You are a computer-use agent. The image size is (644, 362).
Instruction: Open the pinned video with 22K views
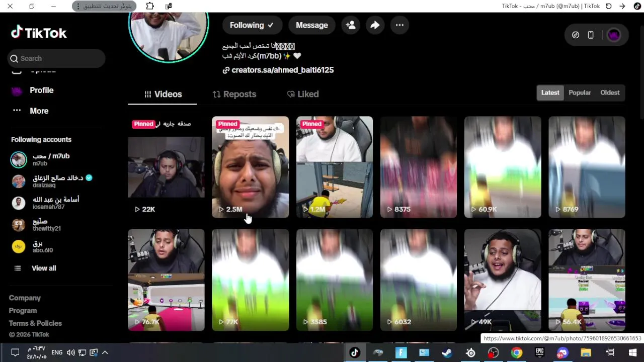[x=166, y=167]
